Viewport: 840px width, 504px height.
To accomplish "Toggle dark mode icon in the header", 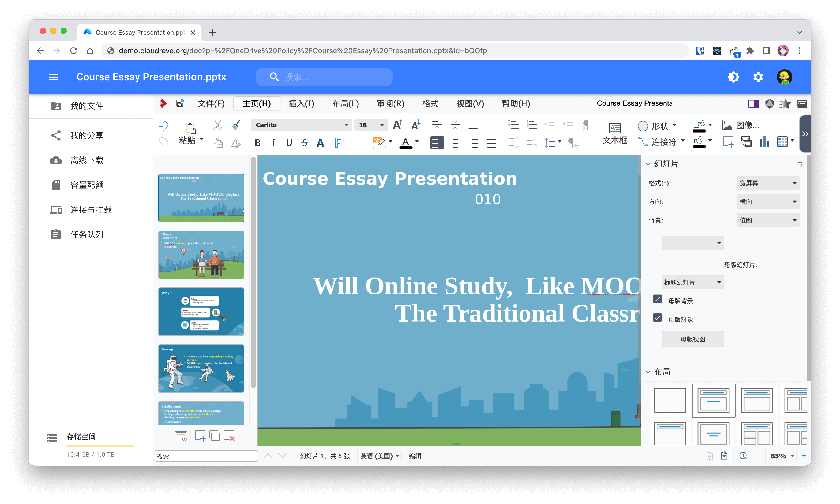I will tap(733, 77).
